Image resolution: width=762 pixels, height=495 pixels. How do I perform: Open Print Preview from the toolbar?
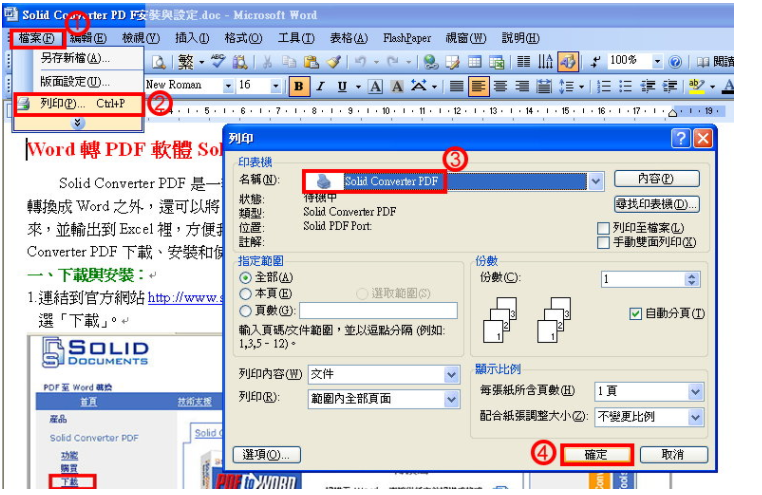pyautogui.click(x=158, y=62)
